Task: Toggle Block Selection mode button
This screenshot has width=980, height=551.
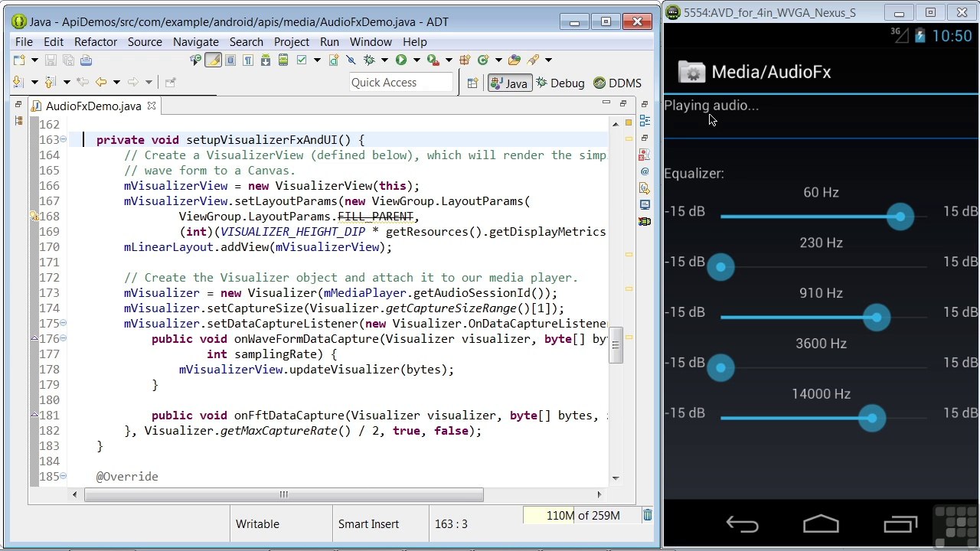Action: [230, 60]
